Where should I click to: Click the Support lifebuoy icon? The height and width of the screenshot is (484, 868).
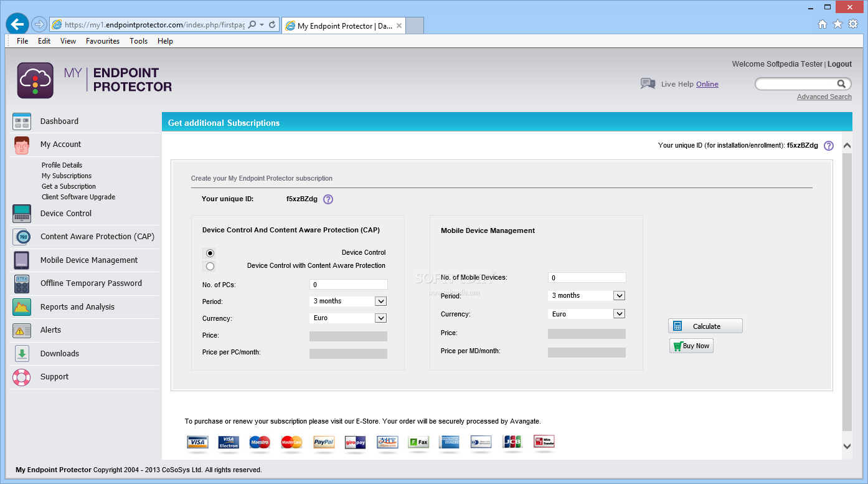(22, 377)
